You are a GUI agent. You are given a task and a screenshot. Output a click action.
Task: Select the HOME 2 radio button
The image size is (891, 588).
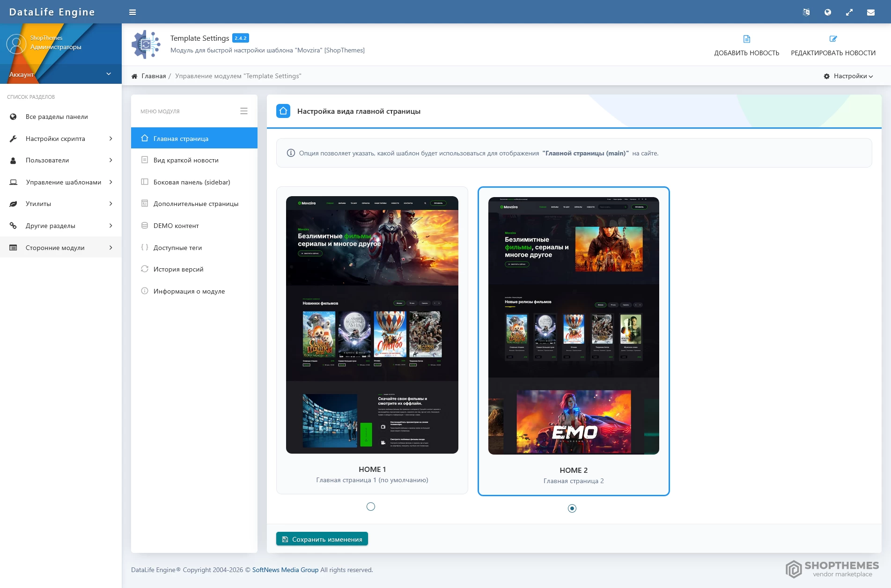pos(572,508)
